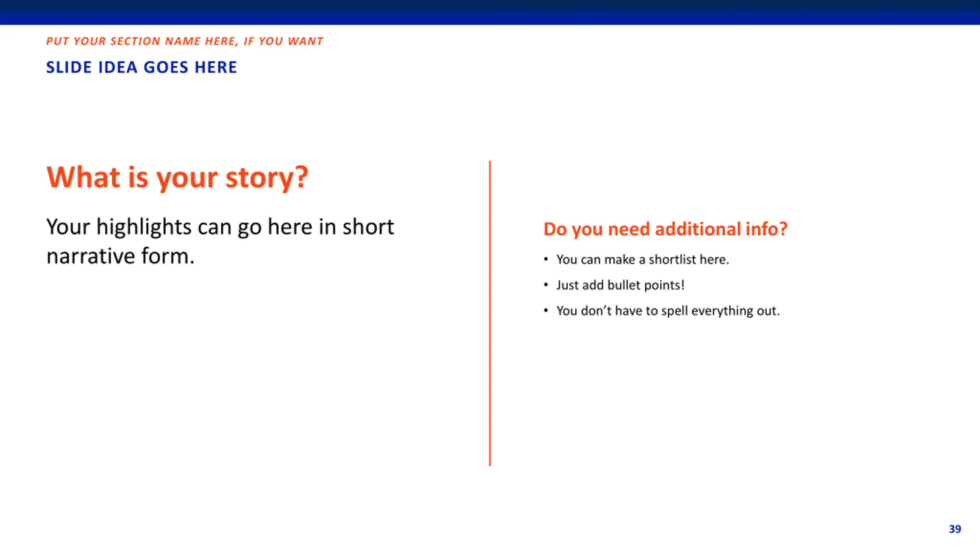Screen dimensions: 980x551
Task: Click 'Just add bullet points!' bullet text
Action: (620, 285)
